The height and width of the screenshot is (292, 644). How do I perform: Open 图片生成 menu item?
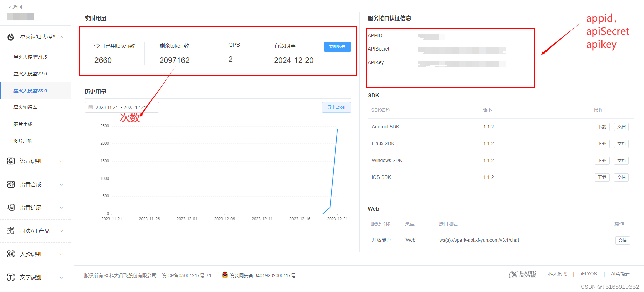point(23,124)
